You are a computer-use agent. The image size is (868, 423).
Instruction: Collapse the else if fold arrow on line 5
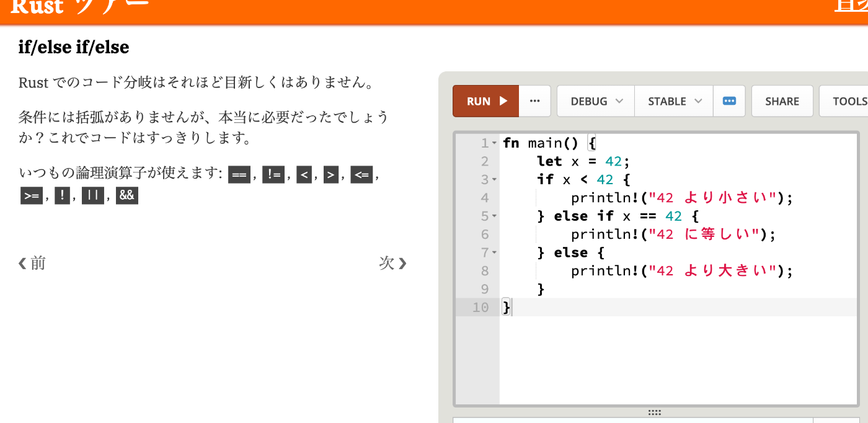click(494, 216)
